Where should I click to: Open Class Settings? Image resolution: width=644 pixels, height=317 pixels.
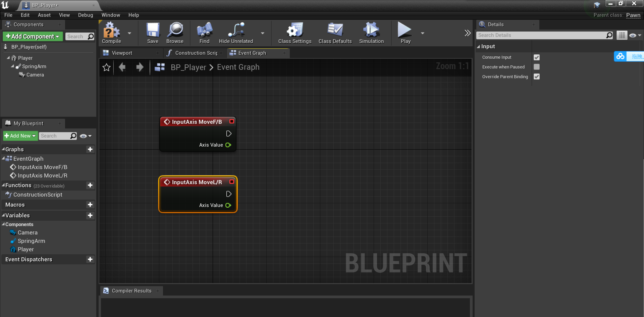click(295, 33)
